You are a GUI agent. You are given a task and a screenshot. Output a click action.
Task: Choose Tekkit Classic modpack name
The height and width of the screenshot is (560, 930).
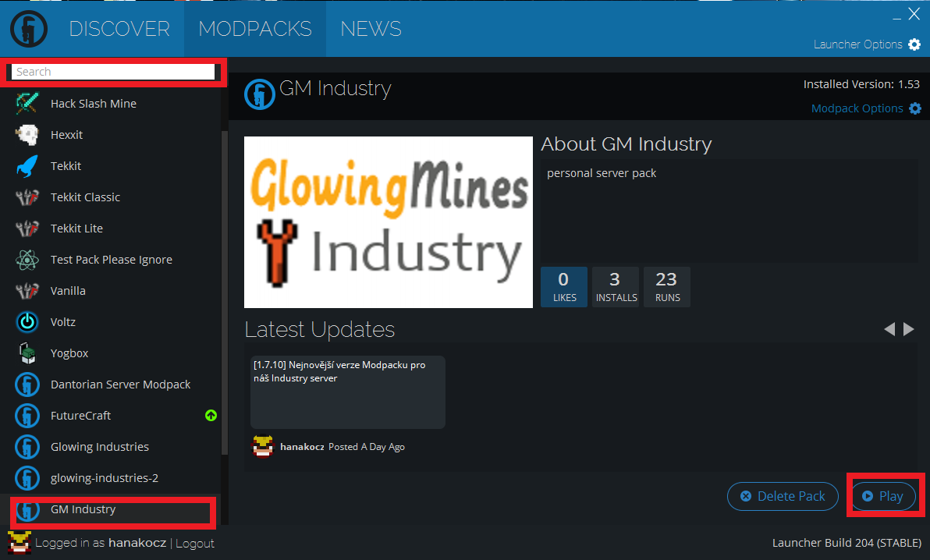tap(85, 197)
